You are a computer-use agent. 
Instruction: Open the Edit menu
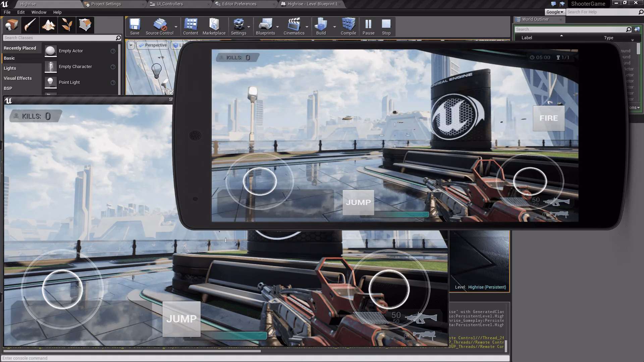pos(21,12)
